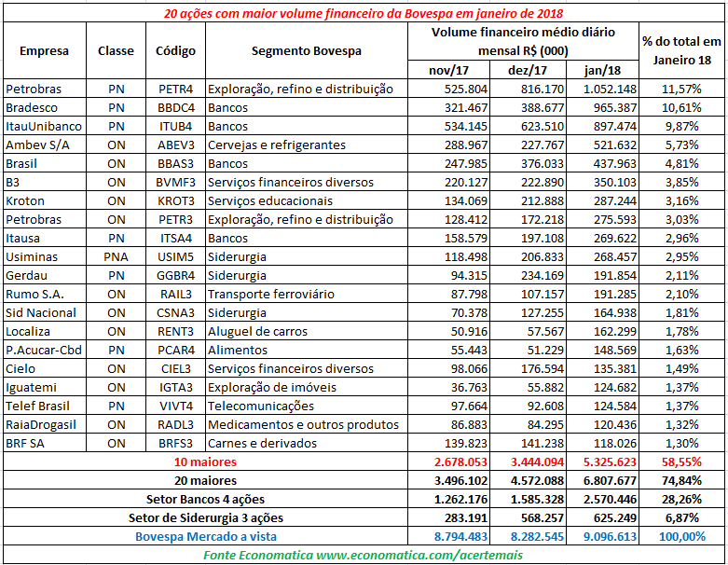Click the P.Acucar-Cbd cell

[x=45, y=350]
